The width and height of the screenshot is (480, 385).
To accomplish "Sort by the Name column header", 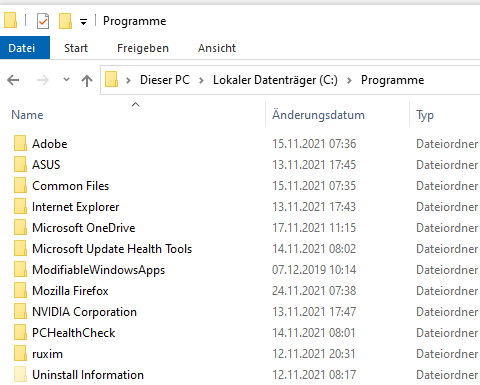I will click(27, 115).
